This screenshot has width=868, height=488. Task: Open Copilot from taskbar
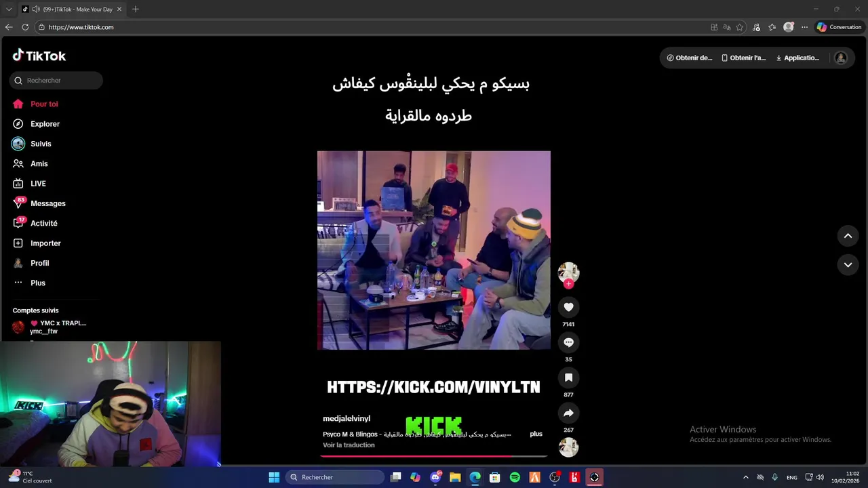[416, 477]
